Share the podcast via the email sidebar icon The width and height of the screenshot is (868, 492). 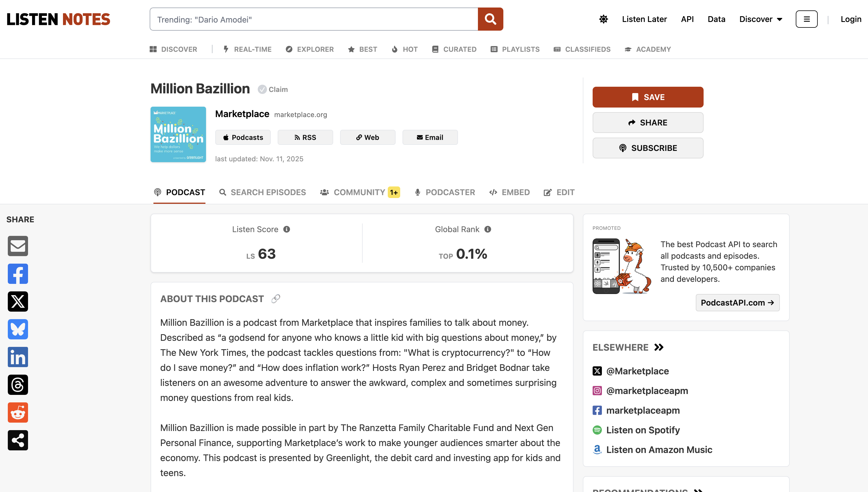point(18,246)
